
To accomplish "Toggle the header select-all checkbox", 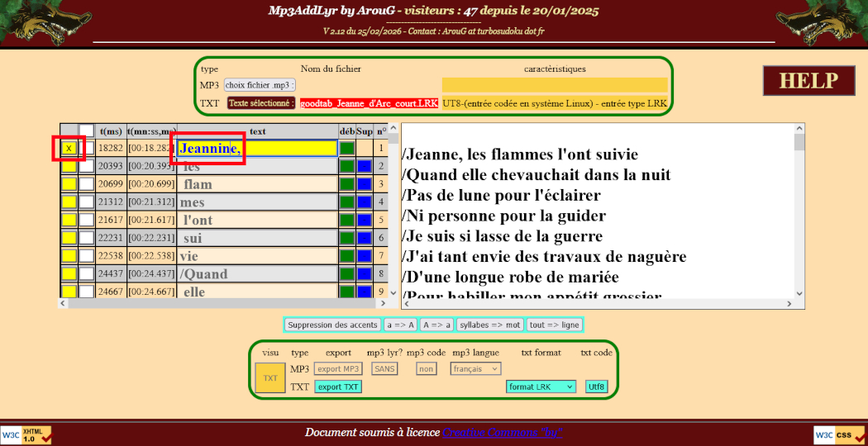I will (x=86, y=131).
